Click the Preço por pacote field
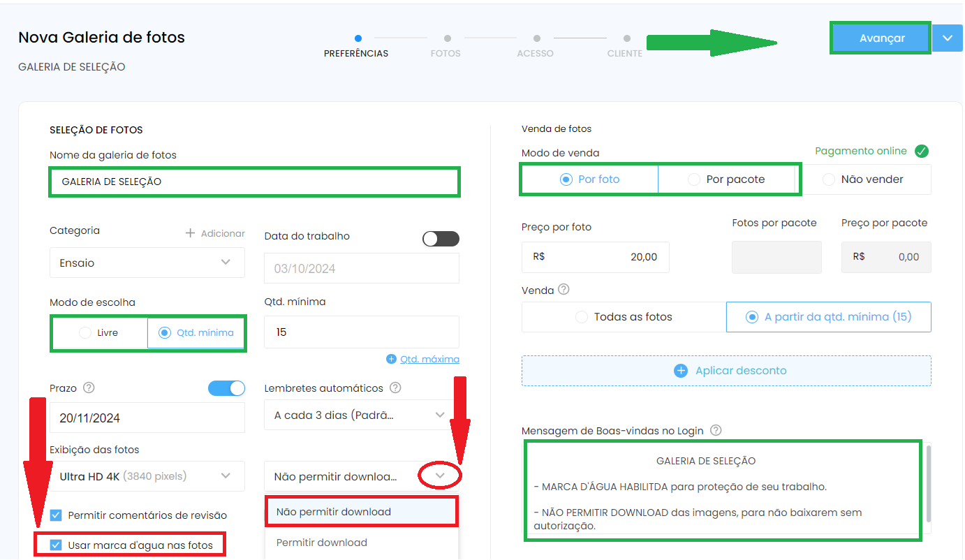The image size is (965, 560). 886,257
